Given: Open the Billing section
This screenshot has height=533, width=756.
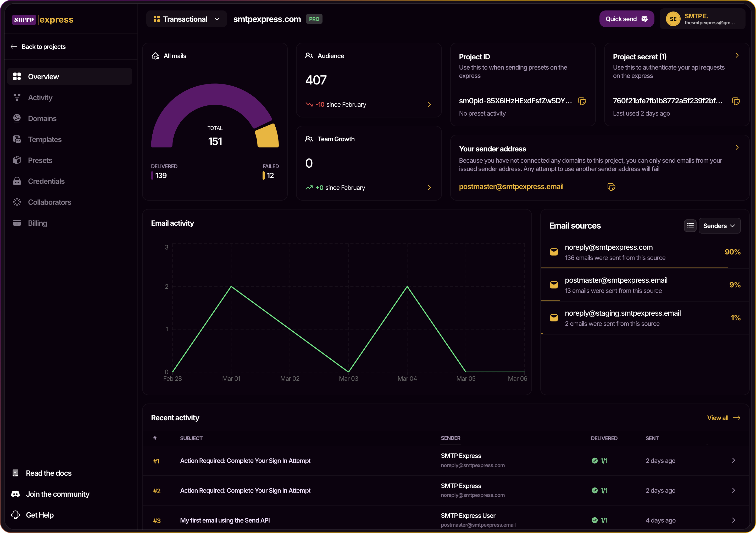Looking at the screenshot, I should [x=69, y=223].
